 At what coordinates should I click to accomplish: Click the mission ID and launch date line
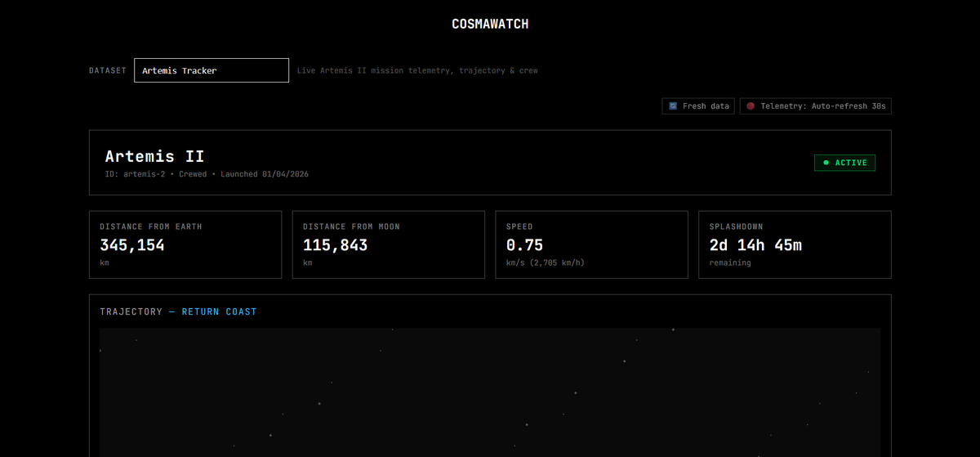click(207, 174)
